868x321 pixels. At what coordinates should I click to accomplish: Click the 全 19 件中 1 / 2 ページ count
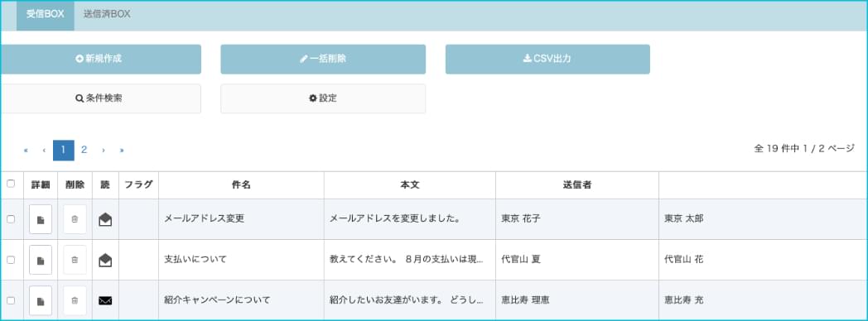click(804, 149)
